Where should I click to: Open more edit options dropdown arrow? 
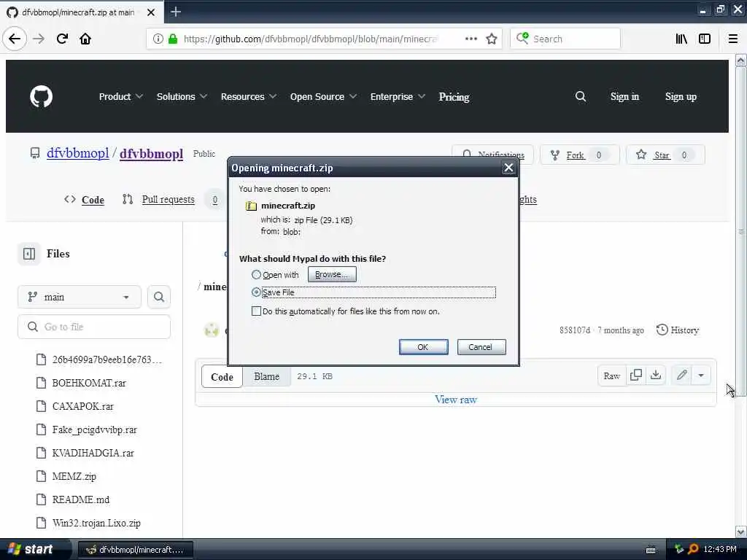click(701, 376)
